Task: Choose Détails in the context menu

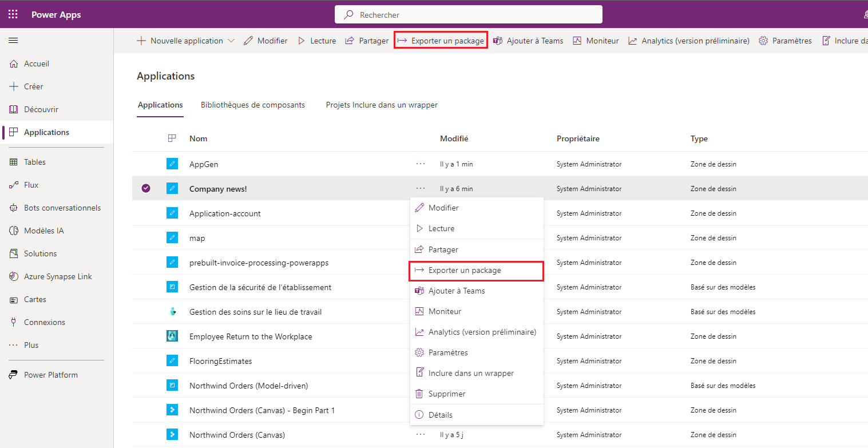Action: click(477, 415)
